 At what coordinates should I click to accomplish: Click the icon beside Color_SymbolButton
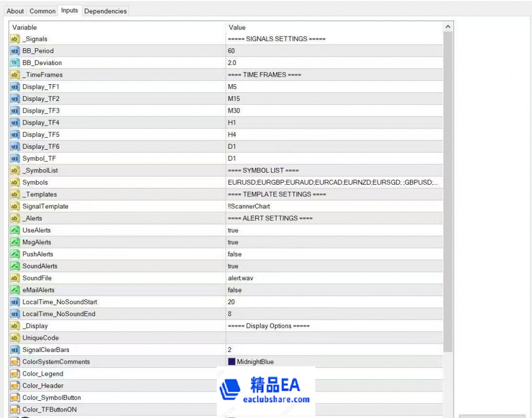click(x=15, y=398)
